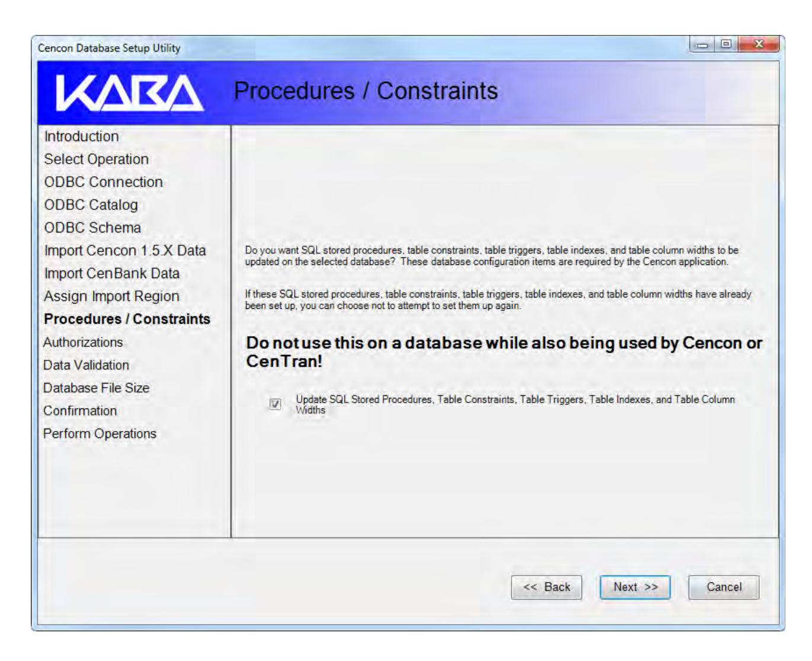Viewport: 812px width, 661px height.
Task: Click the 'Do not use this on a database' warning
Action: (504, 352)
